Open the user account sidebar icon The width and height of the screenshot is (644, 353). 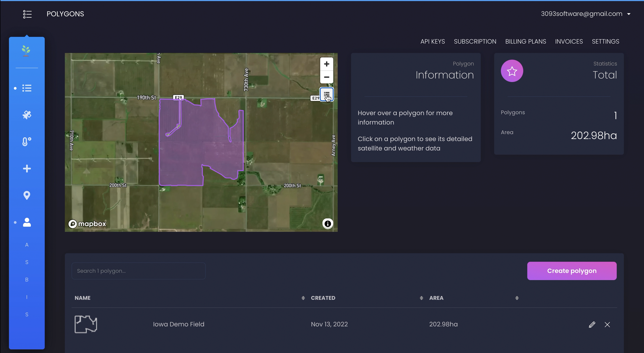click(27, 222)
